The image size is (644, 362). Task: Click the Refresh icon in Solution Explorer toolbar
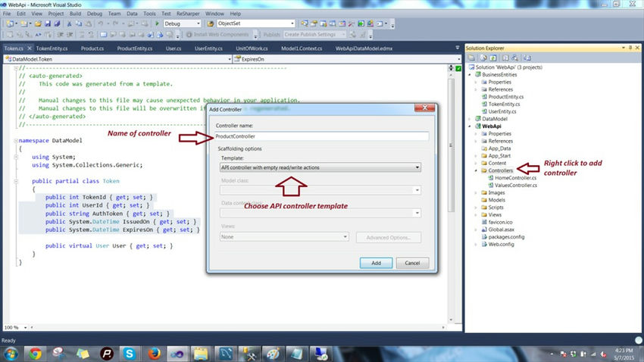[x=493, y=58]
